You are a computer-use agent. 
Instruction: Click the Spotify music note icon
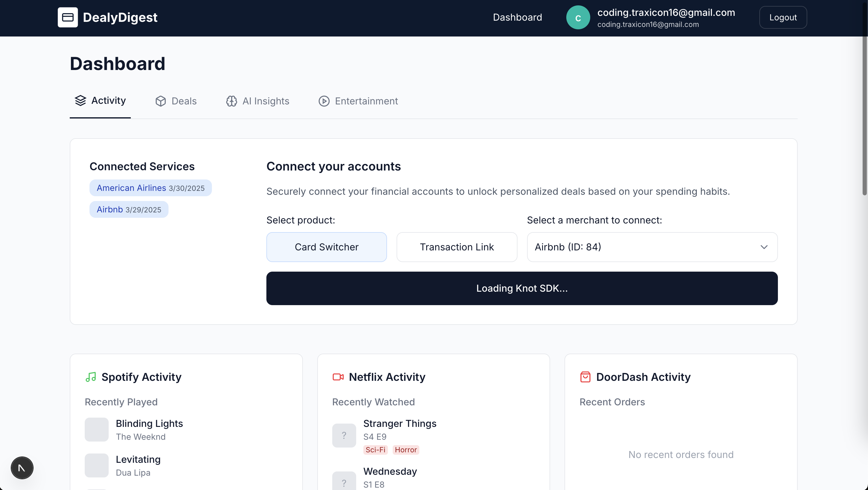pos(91,377)
